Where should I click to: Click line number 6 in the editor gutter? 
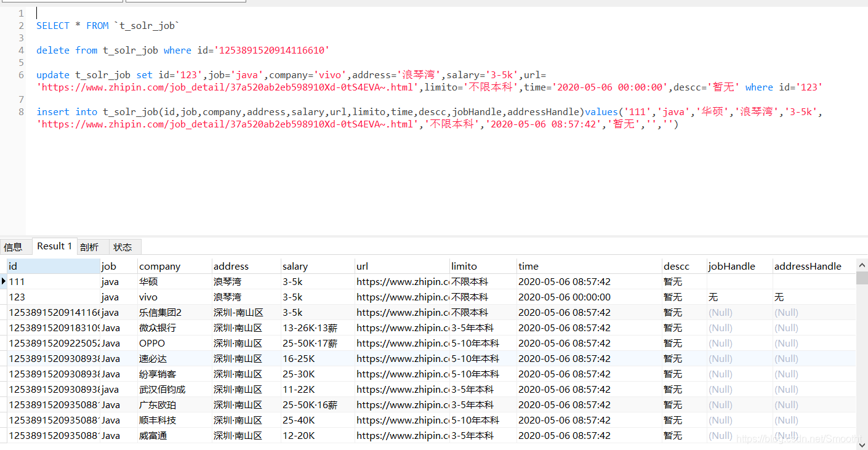(21, 74)
